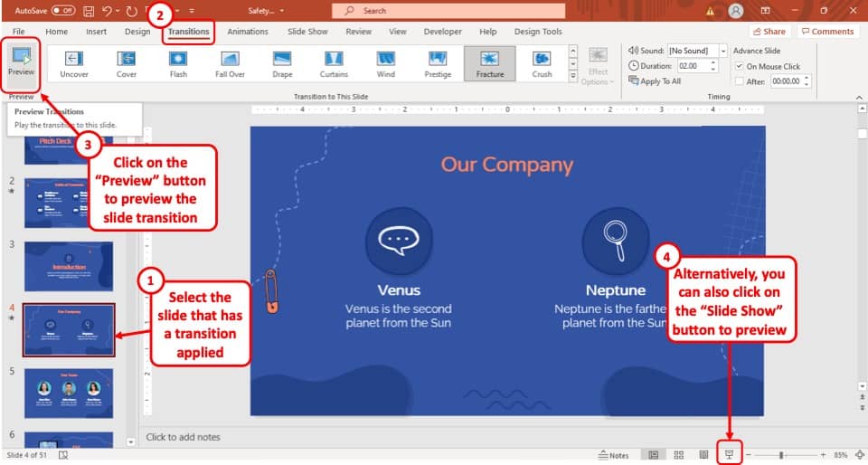This screenshot has height=465, width=868.
Task: Start Slide Show from status bar
Action: click(729, 455)
